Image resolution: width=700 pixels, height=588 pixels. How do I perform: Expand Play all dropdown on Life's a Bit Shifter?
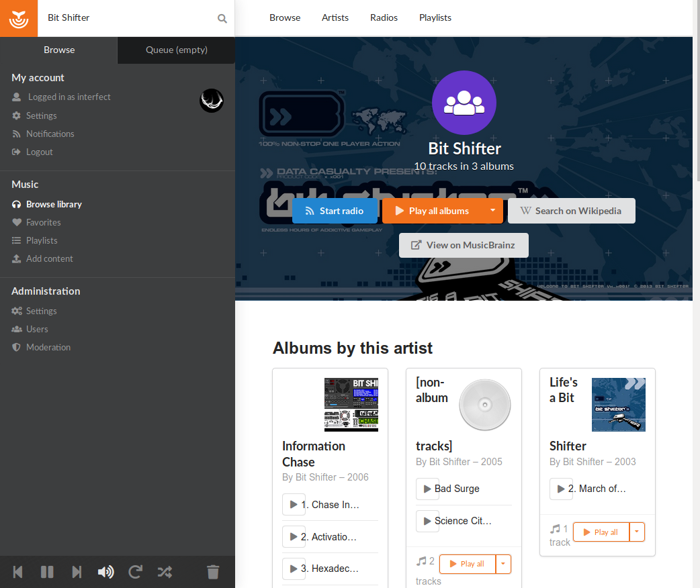tap(637, 532)
